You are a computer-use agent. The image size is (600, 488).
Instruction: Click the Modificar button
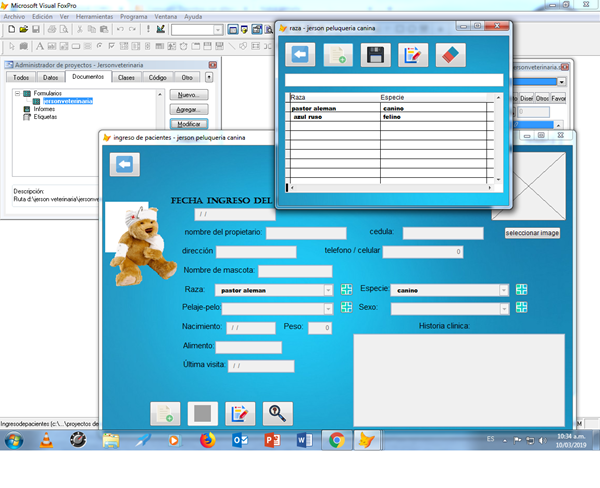click(189, 124)
